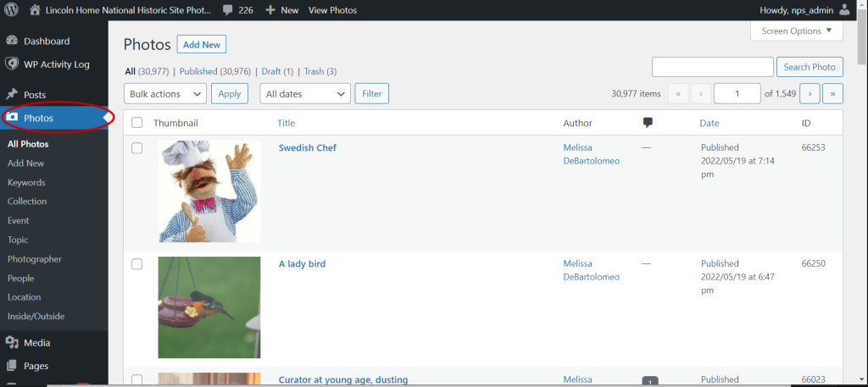Filter by Draft (1) link
This screenshot has width=868, height=387.
[277, 71]
